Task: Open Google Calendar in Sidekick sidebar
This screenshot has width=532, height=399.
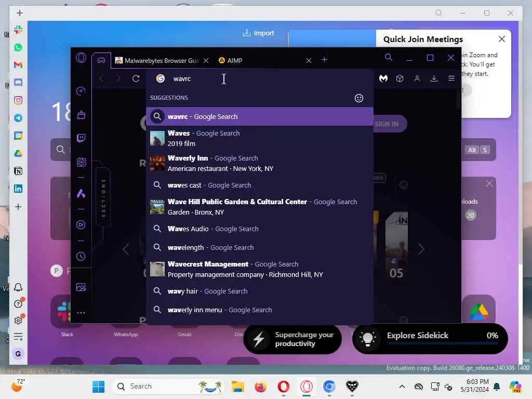Action: coord(18,136)
